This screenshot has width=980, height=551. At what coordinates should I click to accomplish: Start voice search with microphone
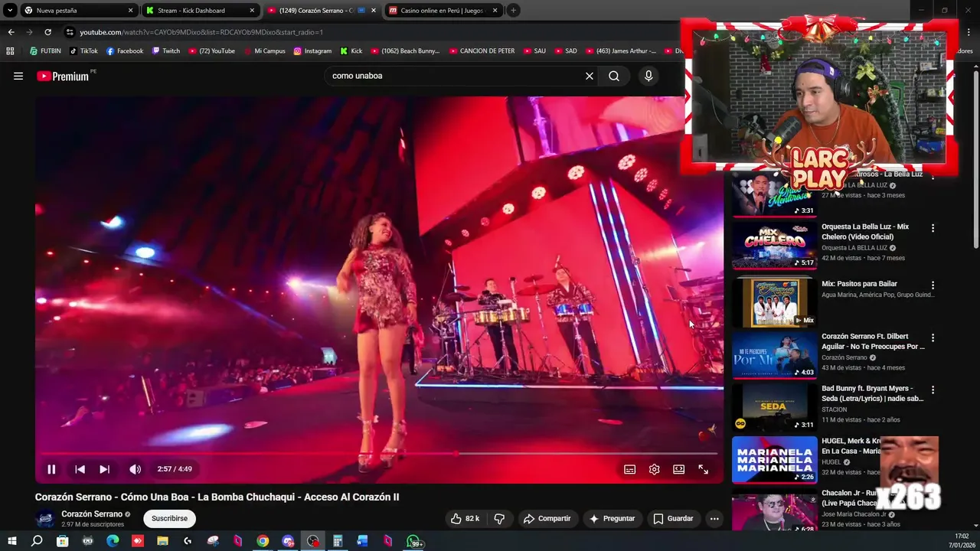point(648,76)
